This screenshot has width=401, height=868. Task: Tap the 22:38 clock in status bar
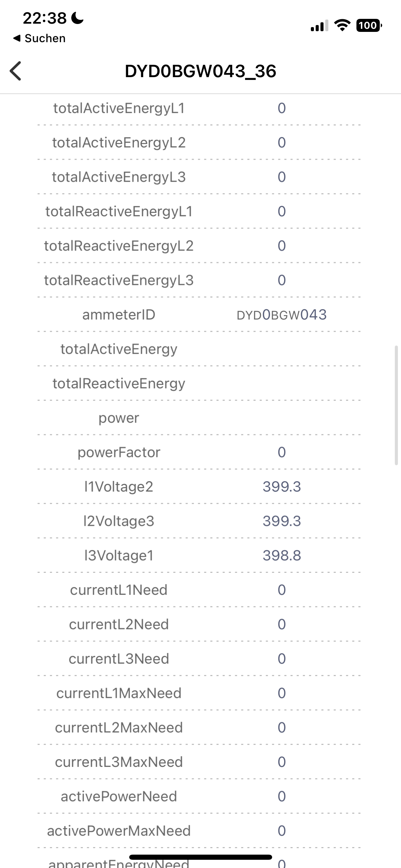tap(45, 18)
